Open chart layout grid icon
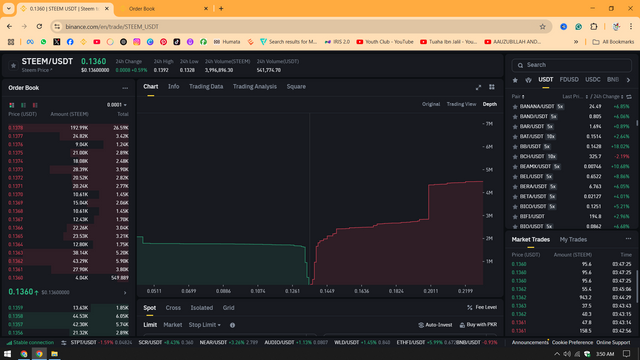 492,87
